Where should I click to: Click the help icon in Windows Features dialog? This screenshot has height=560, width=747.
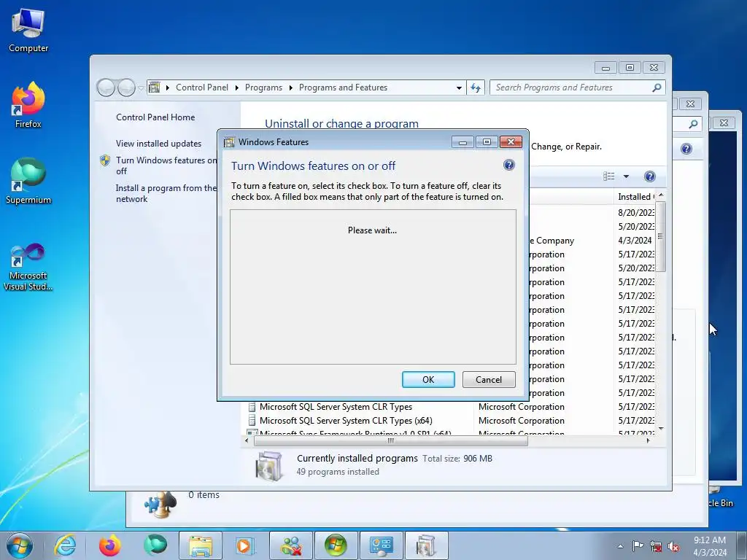pos(508,165)
